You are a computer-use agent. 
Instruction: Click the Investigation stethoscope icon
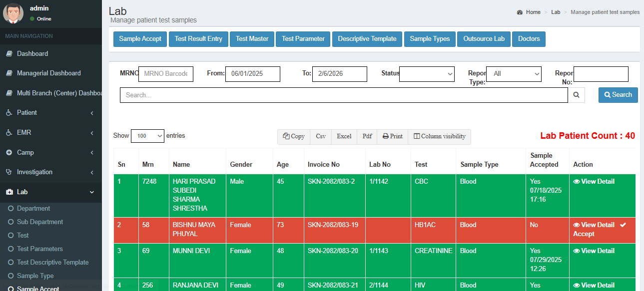9,172
